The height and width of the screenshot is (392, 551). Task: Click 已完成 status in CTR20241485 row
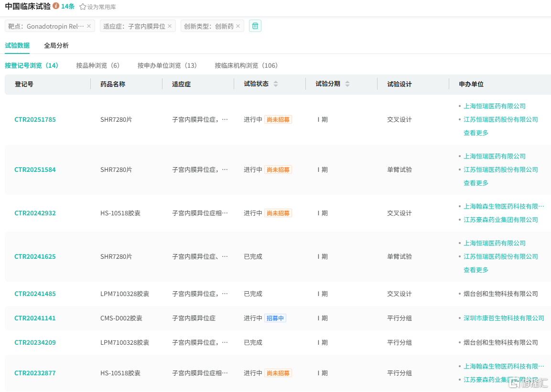coord(253,294)
